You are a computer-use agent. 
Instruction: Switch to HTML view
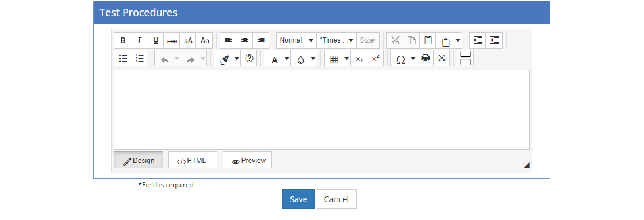click(193, 160)
